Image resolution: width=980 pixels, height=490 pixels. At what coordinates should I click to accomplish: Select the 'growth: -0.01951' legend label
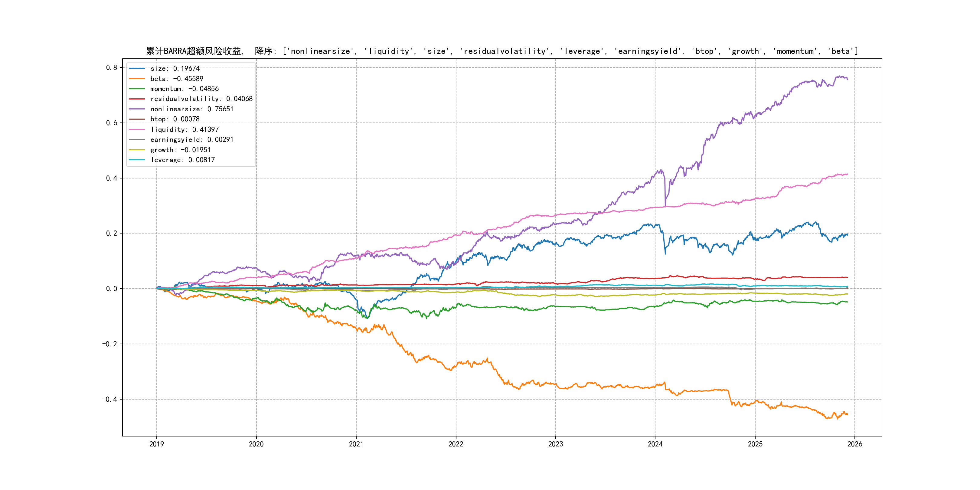coord(180,150)
